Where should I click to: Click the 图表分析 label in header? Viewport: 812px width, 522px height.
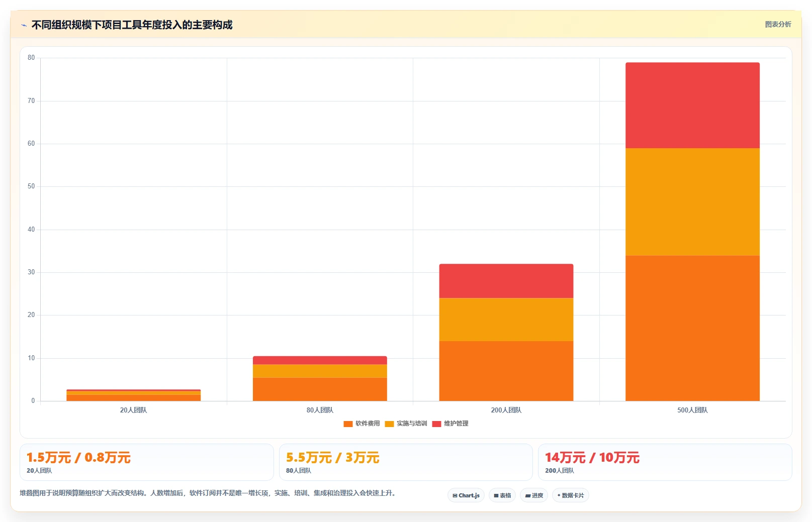point(778,24)
